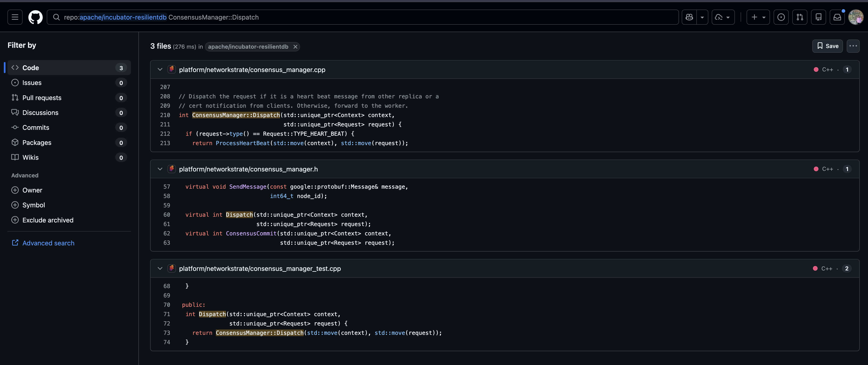Screen dimensions: 868x365
Task: Click the Wikis book icon
Action: click(x=15, y=157)
